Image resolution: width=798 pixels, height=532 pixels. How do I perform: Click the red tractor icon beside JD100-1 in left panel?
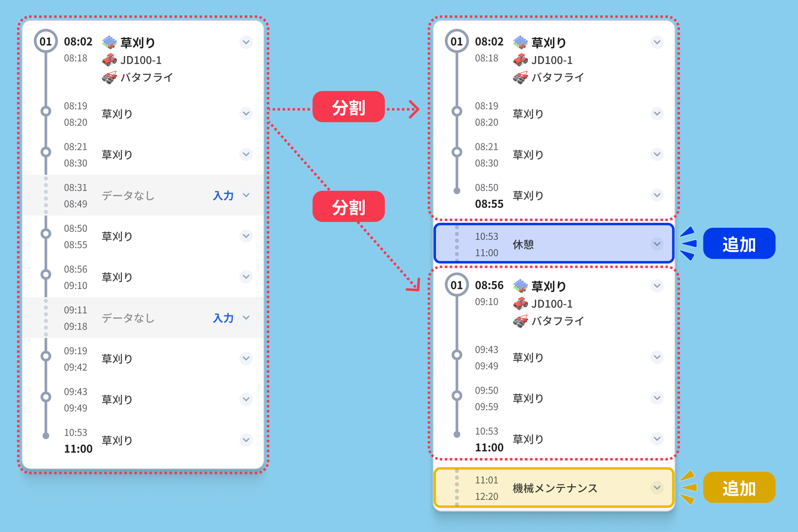pos(109,60)
